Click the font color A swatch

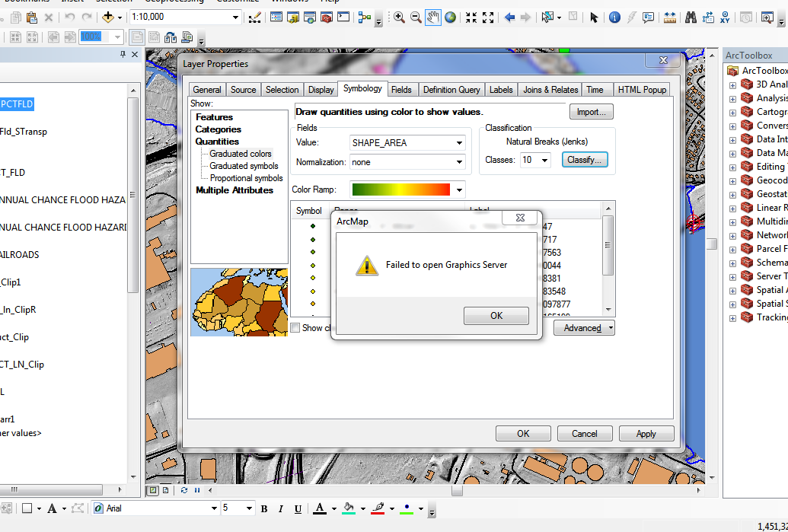(320, 508)
